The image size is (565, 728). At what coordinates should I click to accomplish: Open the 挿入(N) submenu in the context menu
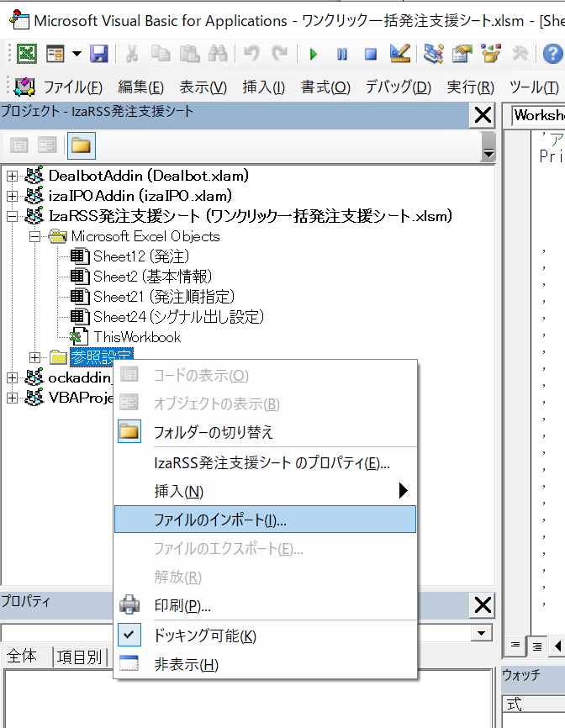tap(265, 491)
